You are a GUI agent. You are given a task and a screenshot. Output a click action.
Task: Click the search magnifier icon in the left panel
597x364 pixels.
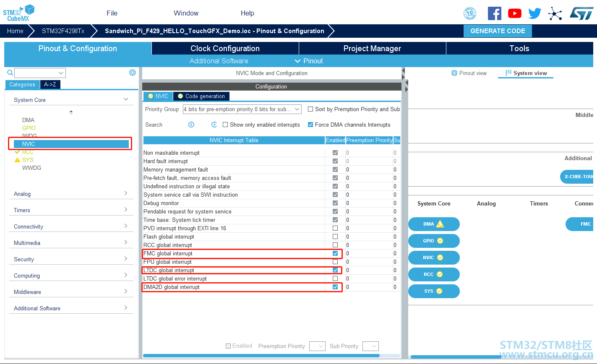[x=10, y=73]
